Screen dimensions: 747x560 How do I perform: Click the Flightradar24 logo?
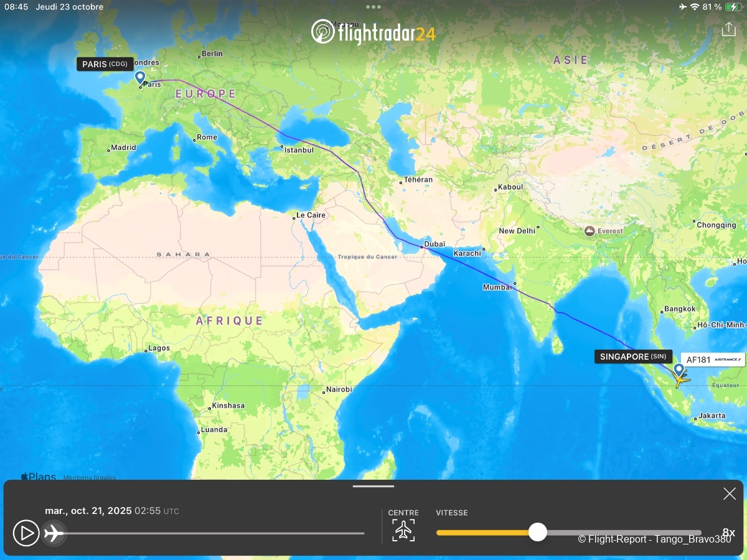pos(373,32)
